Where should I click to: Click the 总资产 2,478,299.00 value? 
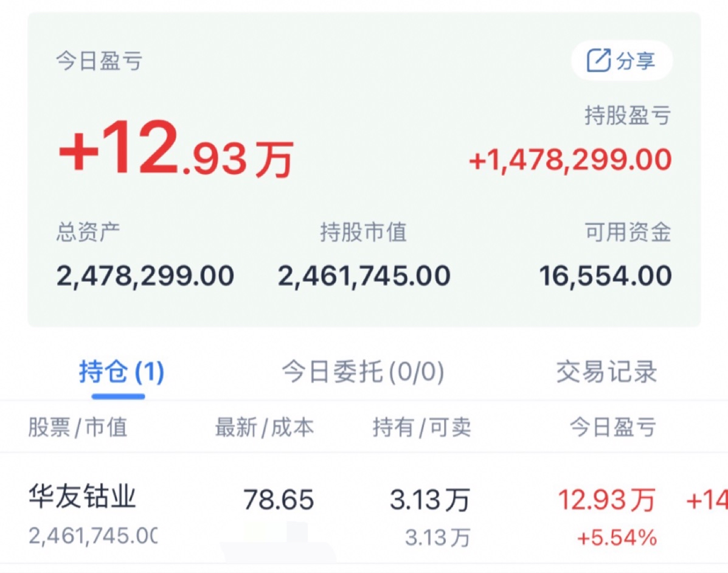tap(145, 276)
